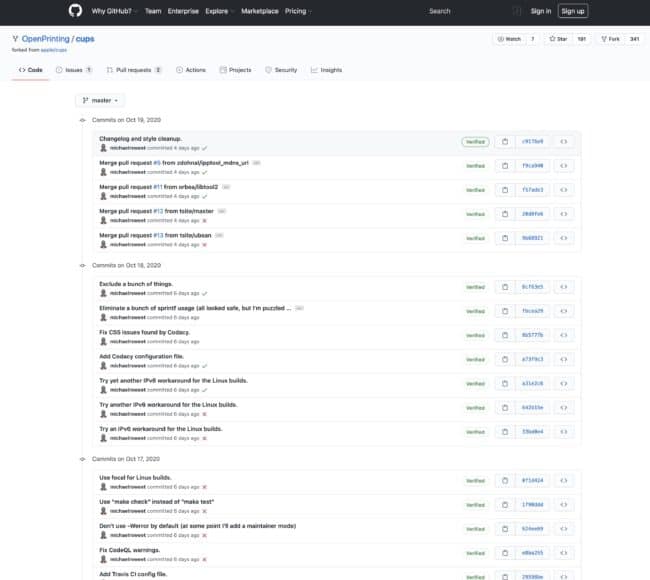Star the cups repository

coord(558,39)
